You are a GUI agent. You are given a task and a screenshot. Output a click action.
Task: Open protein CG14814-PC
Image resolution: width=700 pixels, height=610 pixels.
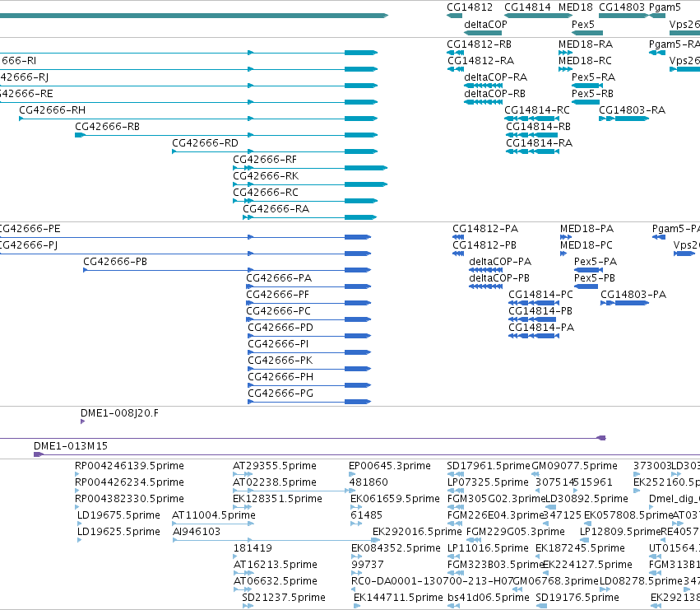coord(540,295)
